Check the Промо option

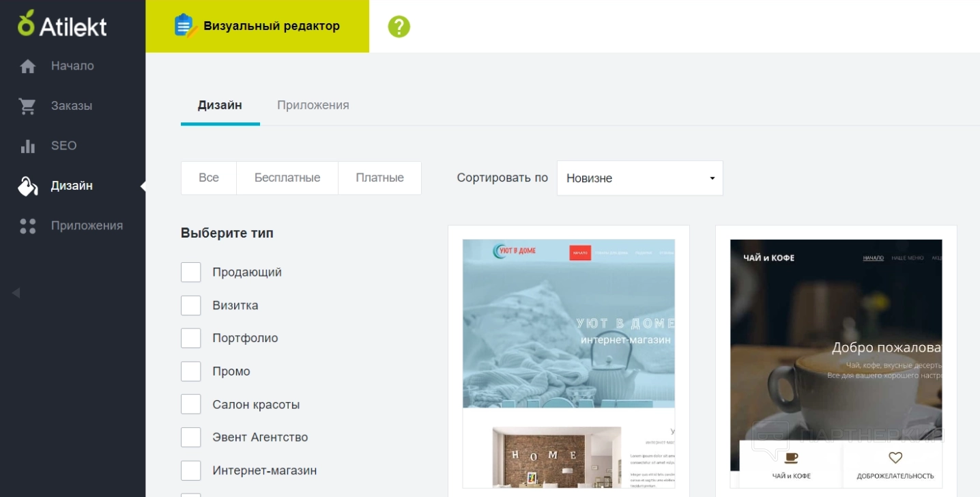[191, 371]
